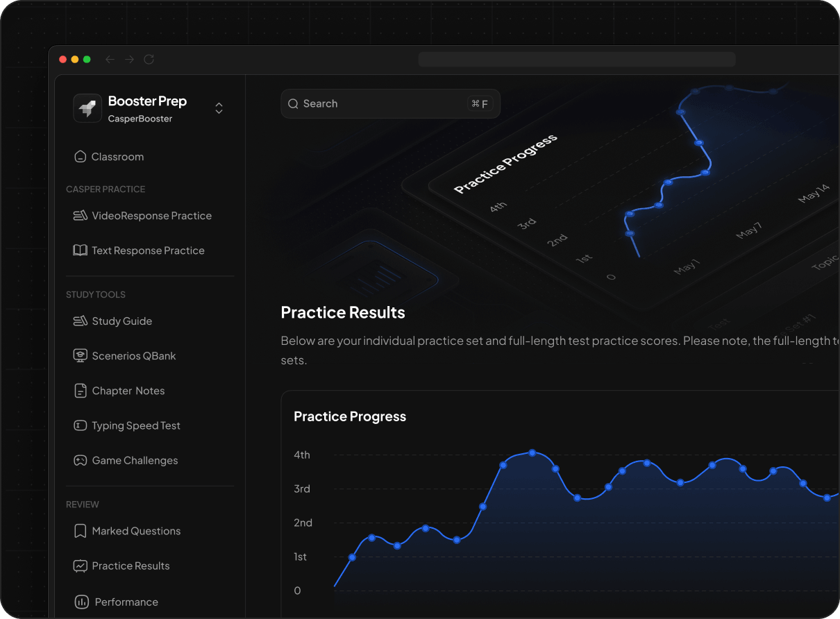The height and width of the screenshot is (619, 840).
Task: Click the browser address bar
Action: pos(576,60)
